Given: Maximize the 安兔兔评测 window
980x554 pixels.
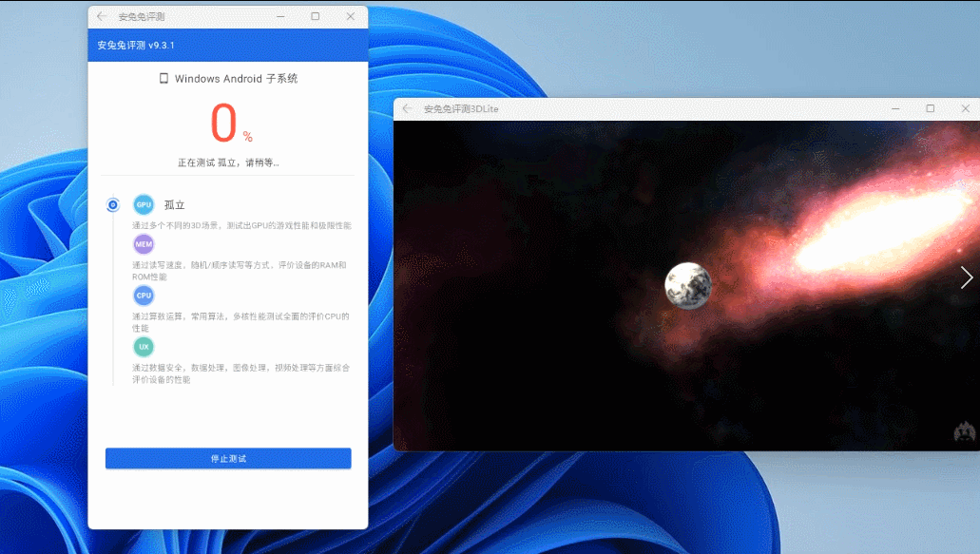Looking at the screenshot, I should click(x=316, y=16).
